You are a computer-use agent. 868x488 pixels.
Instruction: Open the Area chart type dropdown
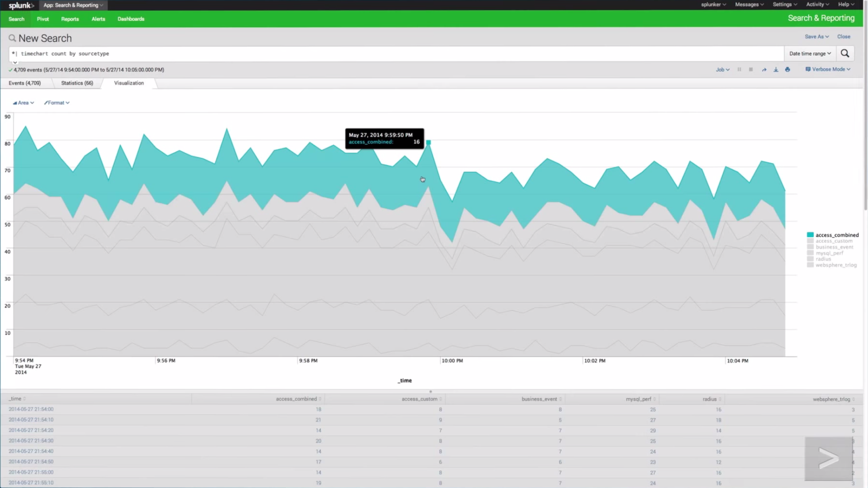23,103
